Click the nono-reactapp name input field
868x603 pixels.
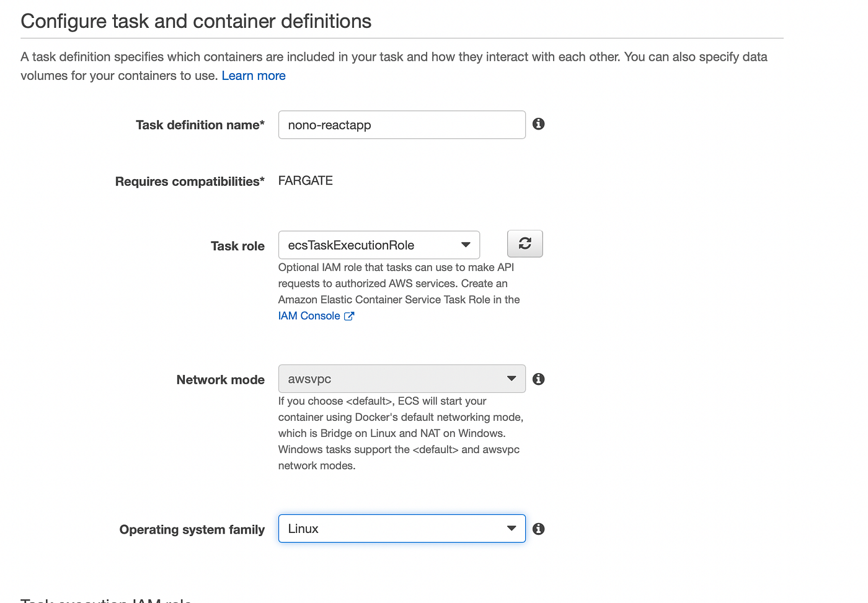[x=401, y=125]
